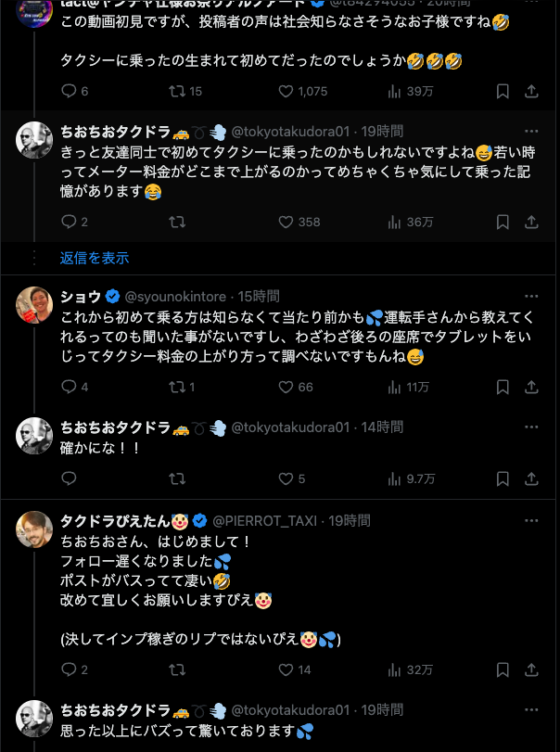Open more options for ショウ's post
The height and width of the screenshot is (752, 560).
click(x=531, y=296)
